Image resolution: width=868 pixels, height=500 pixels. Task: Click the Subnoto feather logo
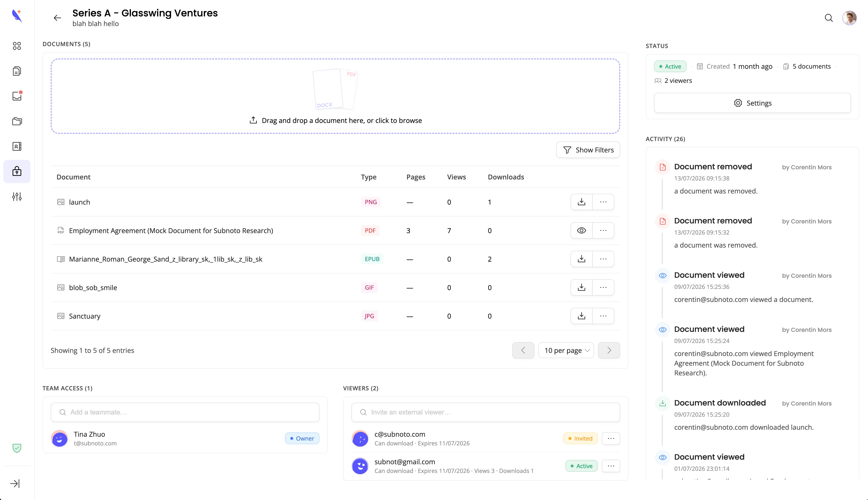coord(17,15)
